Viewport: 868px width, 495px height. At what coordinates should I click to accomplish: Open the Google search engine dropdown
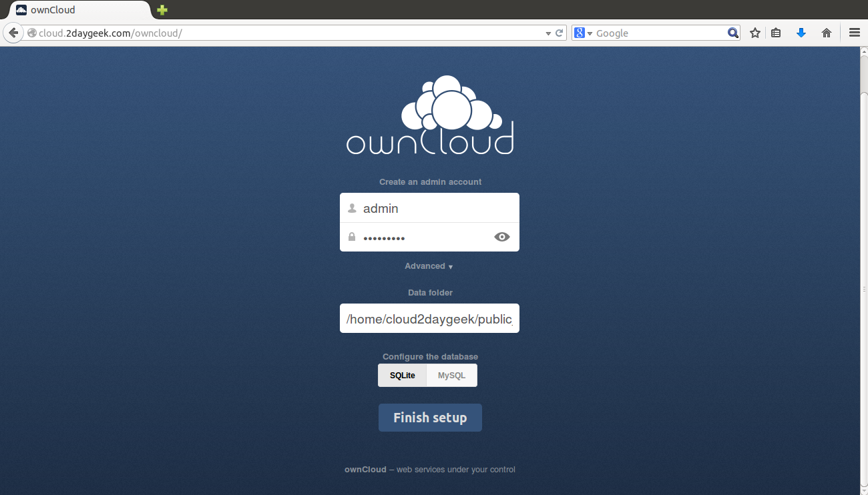(583, 33)
